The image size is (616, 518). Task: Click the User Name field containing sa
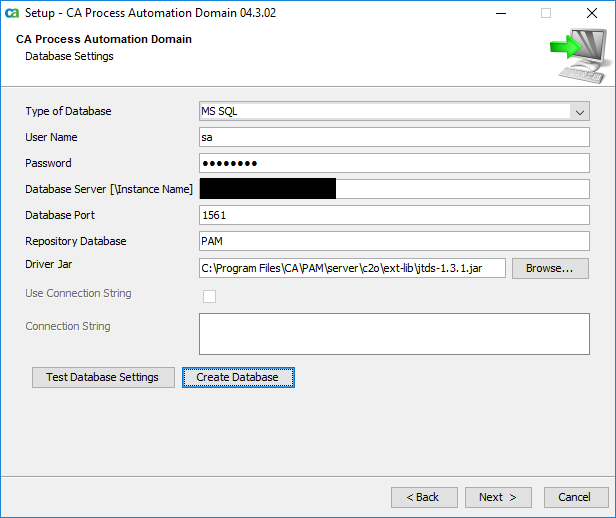coord(394,137)
